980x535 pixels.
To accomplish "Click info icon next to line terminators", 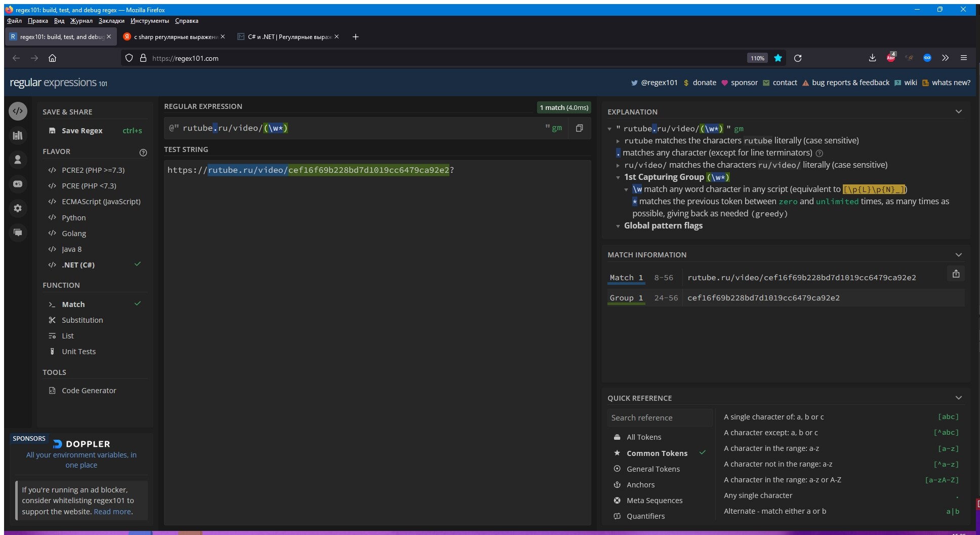I will click(x=820, y=153).
